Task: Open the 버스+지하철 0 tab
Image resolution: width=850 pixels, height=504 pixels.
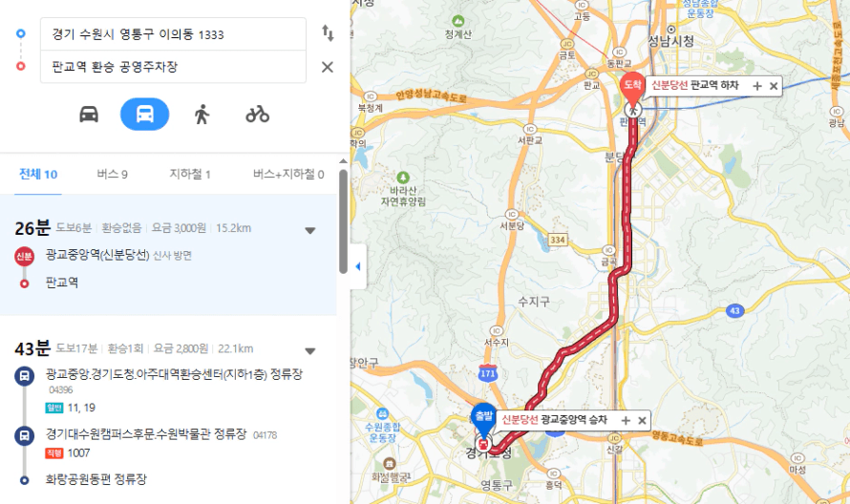Action: (x=288, y=175)
